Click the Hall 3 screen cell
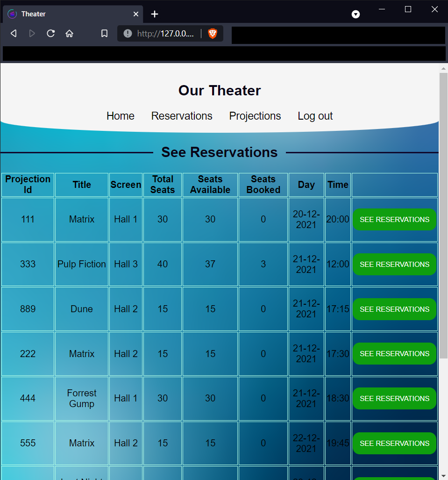448x480 pixels. (x=126, y=264)
